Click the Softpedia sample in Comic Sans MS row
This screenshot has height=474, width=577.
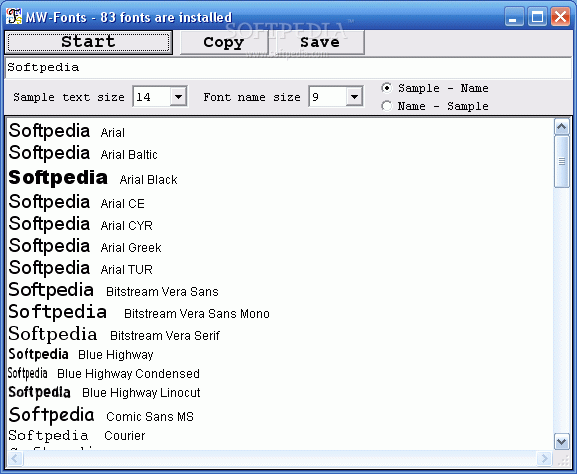51,415
